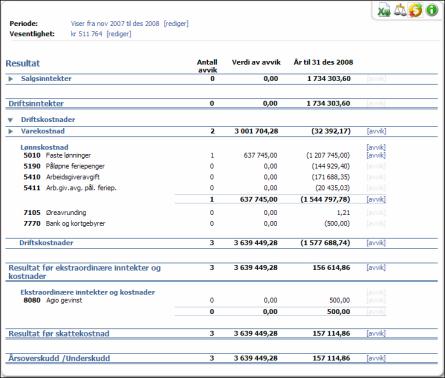Click the Driftskostnader total (1 577 688,74)
This screenshot has height=378, width=445.
pyautogui.click(x=325, y=243)
